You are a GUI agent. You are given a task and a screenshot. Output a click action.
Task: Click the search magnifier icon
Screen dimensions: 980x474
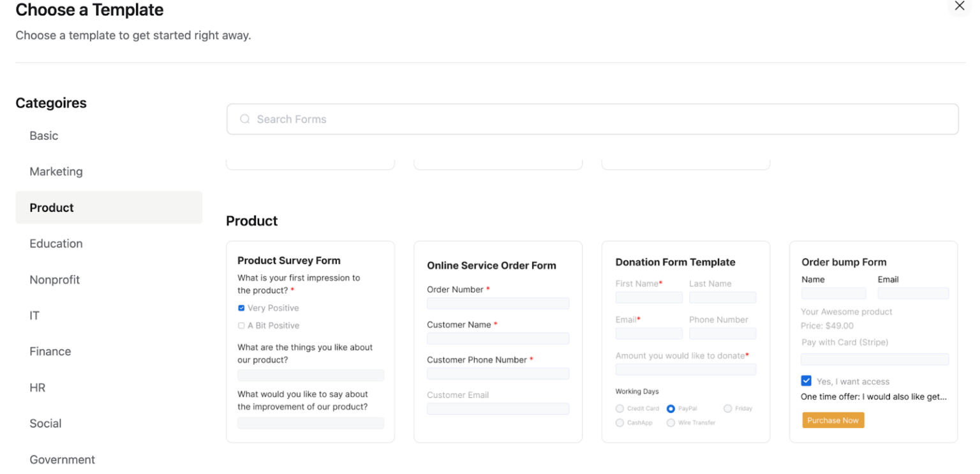point(244,119)
